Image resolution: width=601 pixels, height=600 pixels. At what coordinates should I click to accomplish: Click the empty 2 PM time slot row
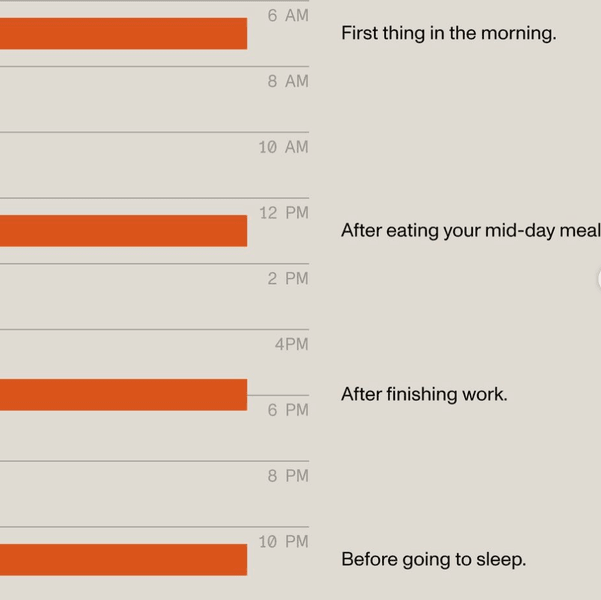154,296
